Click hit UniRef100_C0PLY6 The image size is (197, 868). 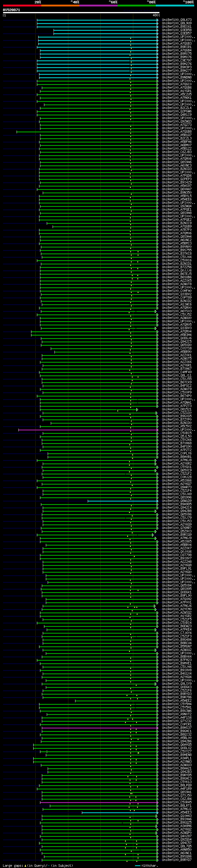(177, 454)
